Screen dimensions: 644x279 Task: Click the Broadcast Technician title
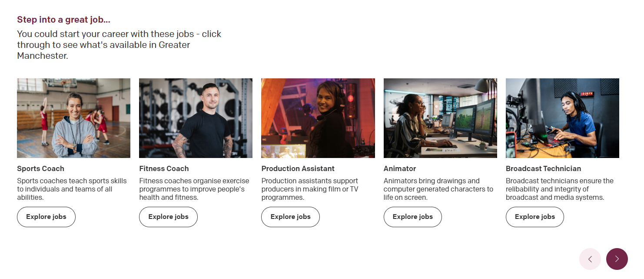tap(543, 168)
